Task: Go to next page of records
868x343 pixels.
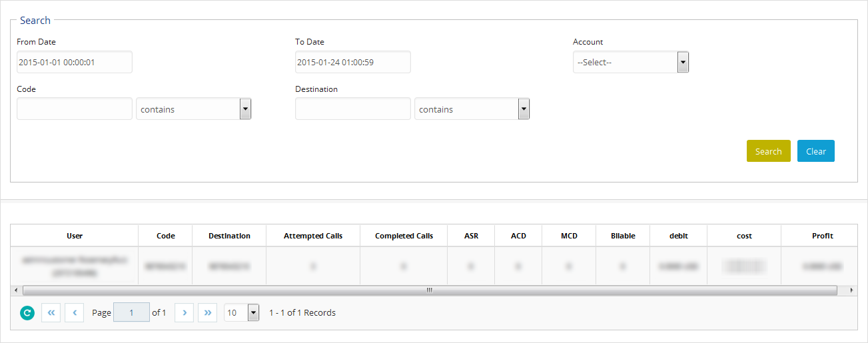Action: (x=184, y=312)
